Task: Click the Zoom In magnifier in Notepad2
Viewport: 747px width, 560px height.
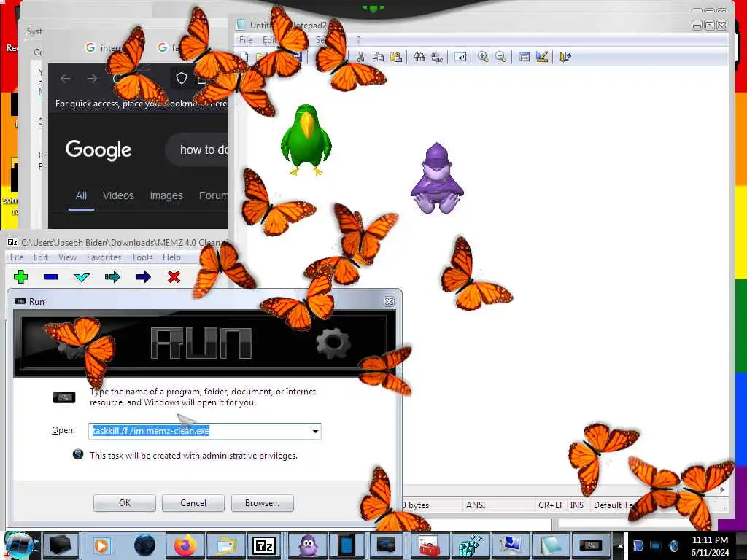Action: (x=483, y=57)
